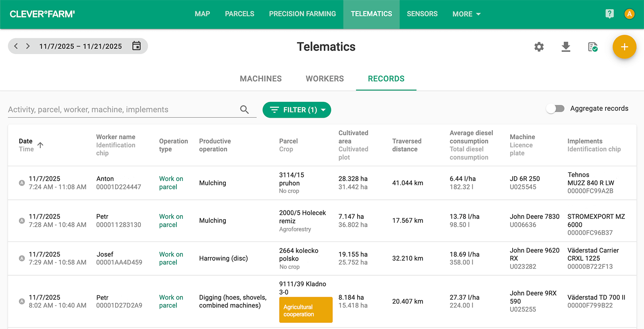This screenshot has height=329, width=644.
Task: Click the Date column header
Action: coord(26,141)
